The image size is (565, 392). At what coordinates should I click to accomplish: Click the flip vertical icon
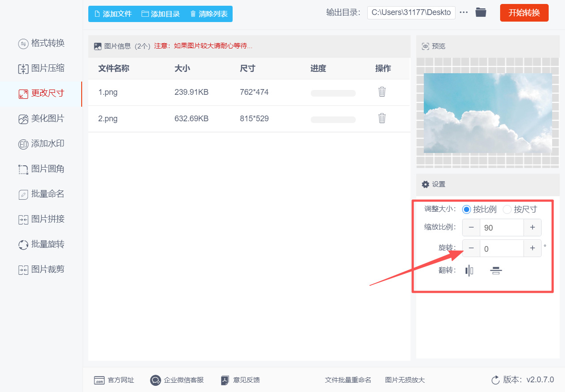[496, 270]
